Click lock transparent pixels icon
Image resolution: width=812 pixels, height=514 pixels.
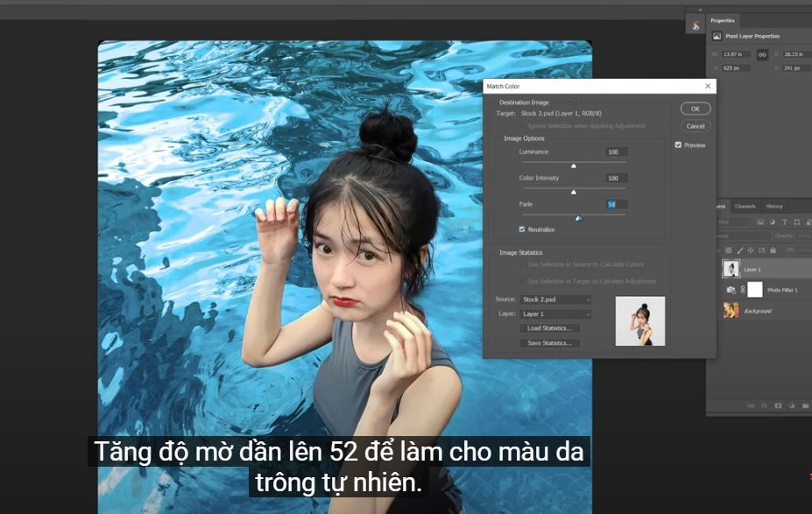point(729,250)
